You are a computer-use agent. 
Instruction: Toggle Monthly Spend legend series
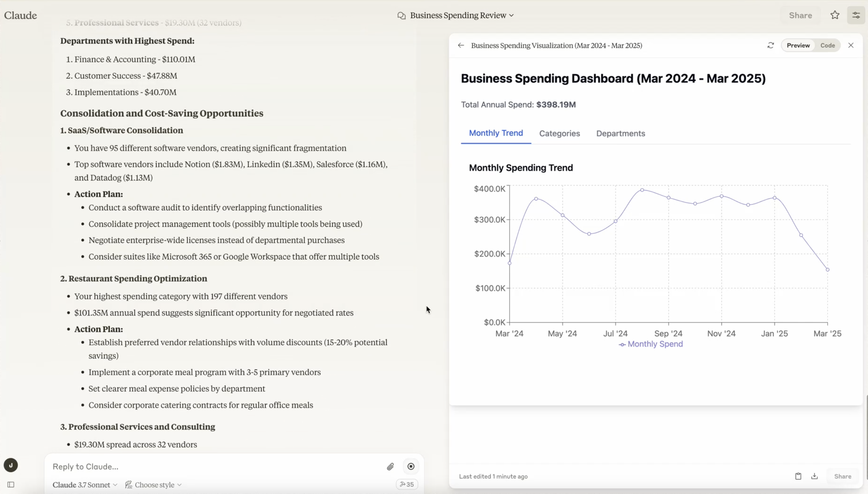point(651,344)
